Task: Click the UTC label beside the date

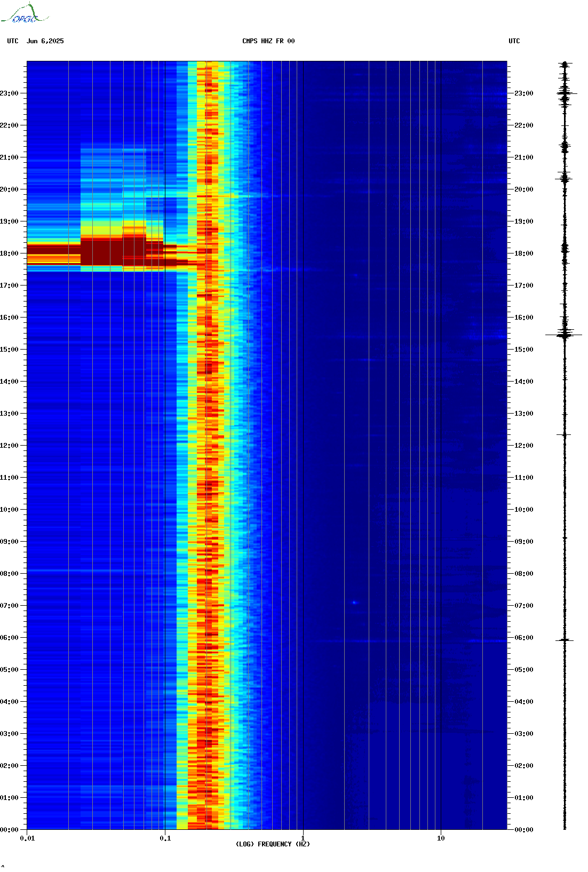Action: 13,41
